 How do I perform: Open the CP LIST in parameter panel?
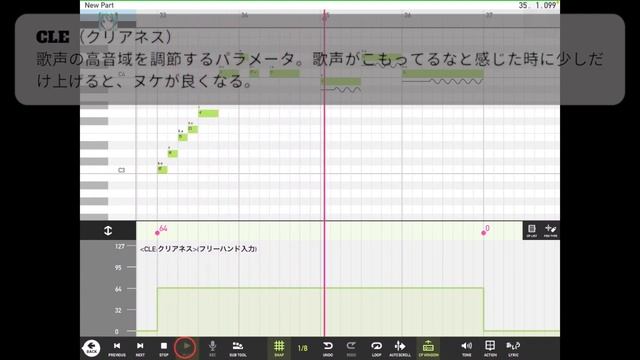pos(532,231)
